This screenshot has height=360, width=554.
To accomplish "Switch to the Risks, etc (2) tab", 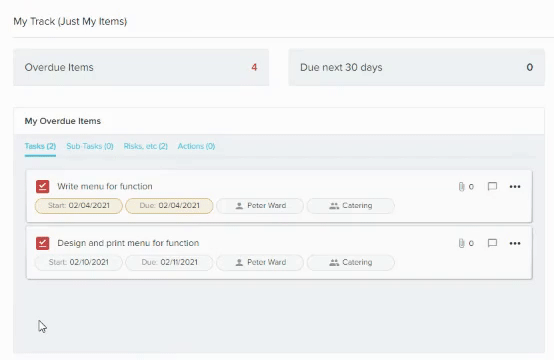I will pos(146,146).
